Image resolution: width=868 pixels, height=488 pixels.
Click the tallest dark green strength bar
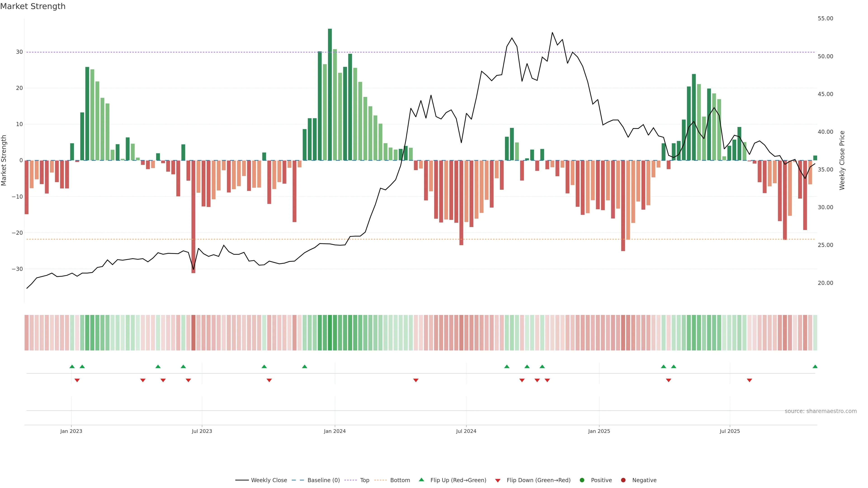pyautogui.click(x=330, y=94)
